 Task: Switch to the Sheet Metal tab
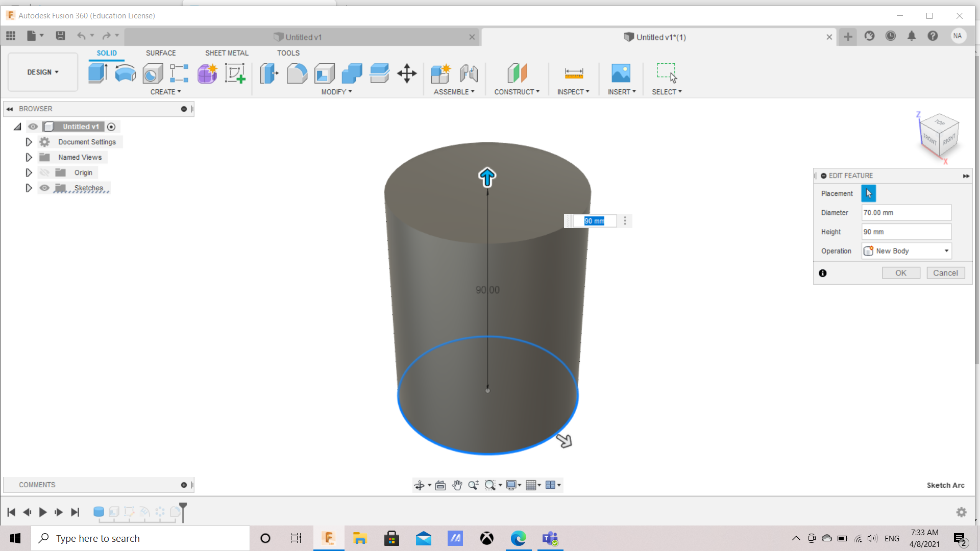click(227, 53)
